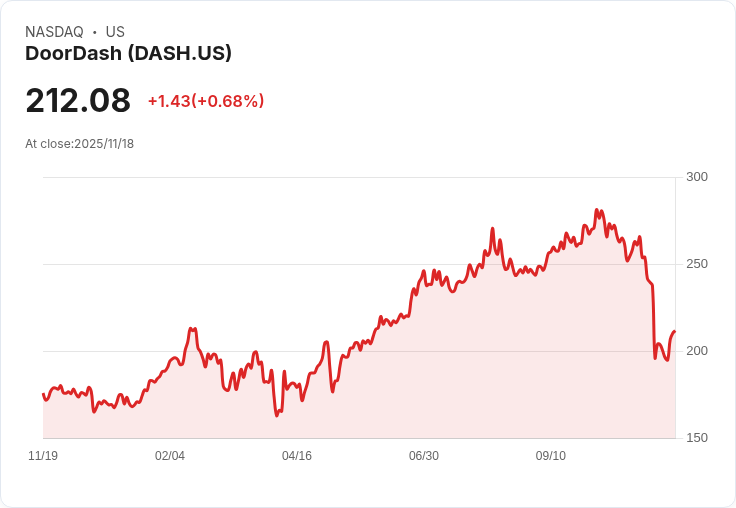Click the 11/19 date on x-axis
This screenshot has height=508, width=736.
point(43,456)
